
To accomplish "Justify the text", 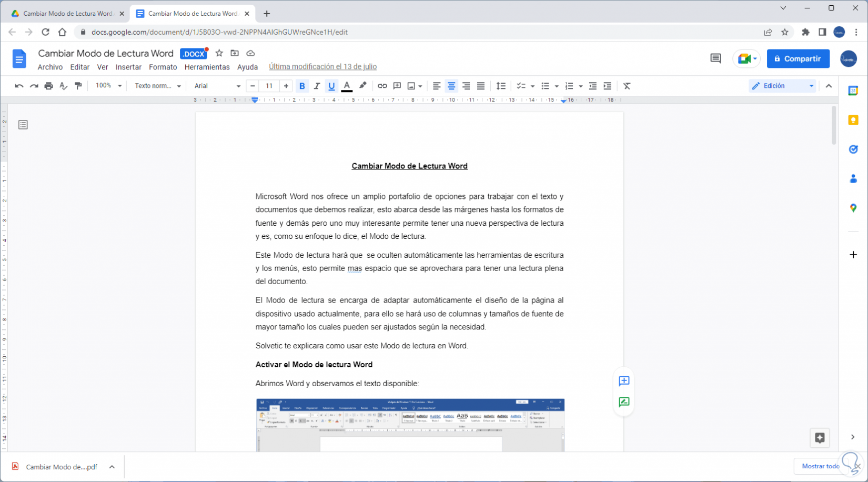I will point(481,86).
